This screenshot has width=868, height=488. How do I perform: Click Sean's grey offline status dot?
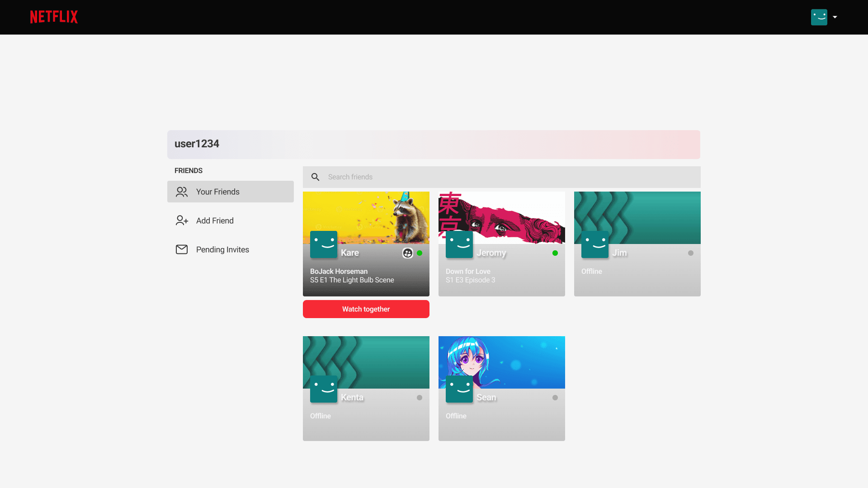[555, 398]
